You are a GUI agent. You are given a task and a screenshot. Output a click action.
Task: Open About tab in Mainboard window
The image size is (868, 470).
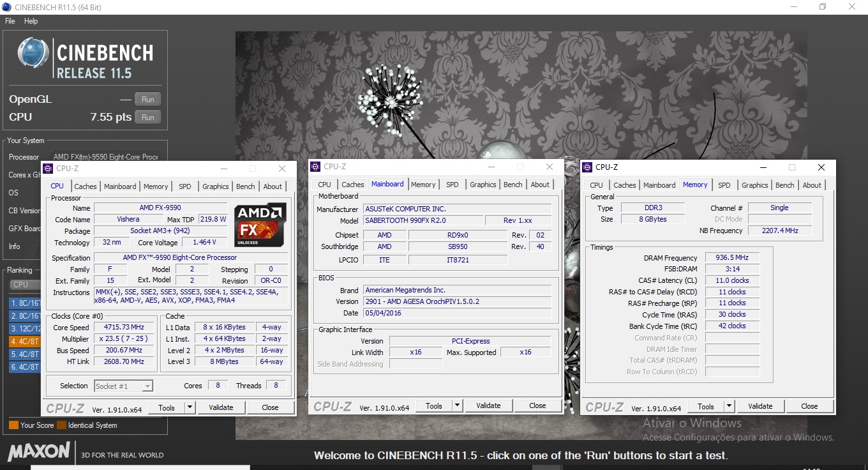click(x=540, y=185)
